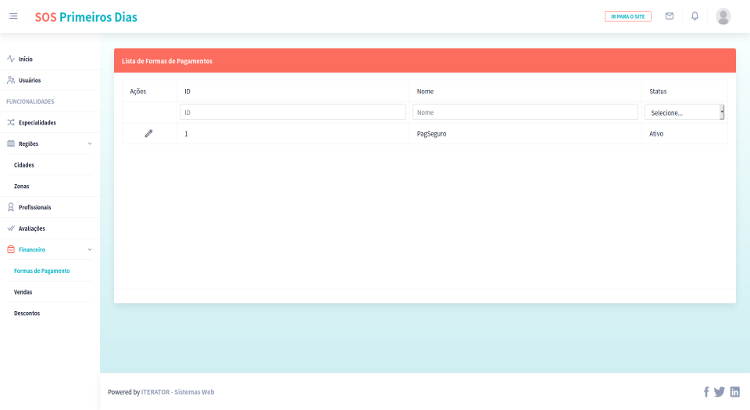Go to Início menu item
The image size is (750, 410).
coord(25,59)
